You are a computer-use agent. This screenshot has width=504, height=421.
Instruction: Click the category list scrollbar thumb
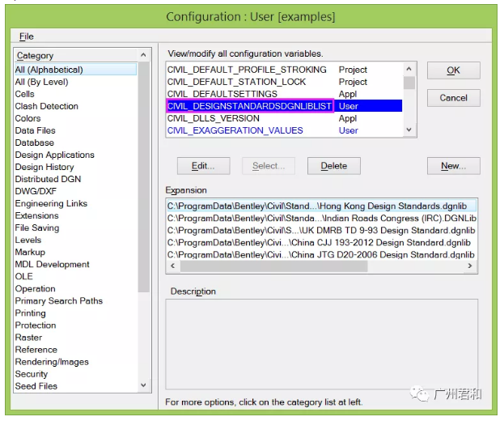pyautogui.click(x=143, y=176)
